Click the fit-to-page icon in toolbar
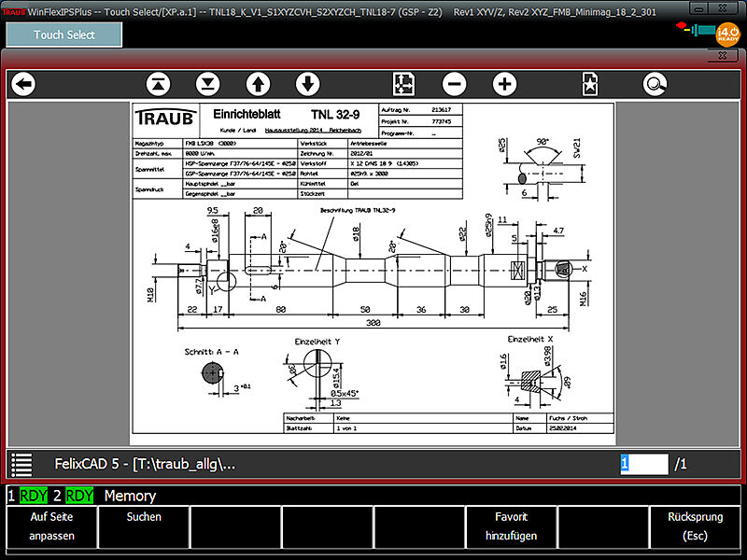 point(403,85)
